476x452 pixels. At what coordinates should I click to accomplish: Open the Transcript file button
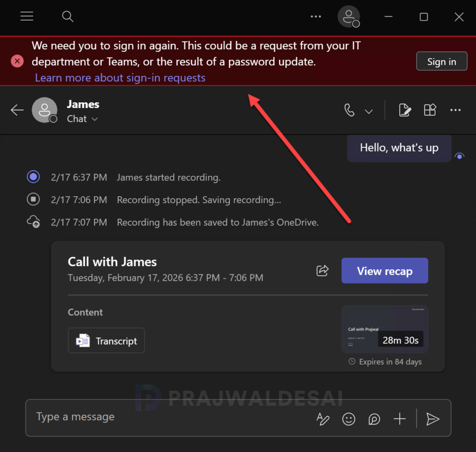point(106,340)
